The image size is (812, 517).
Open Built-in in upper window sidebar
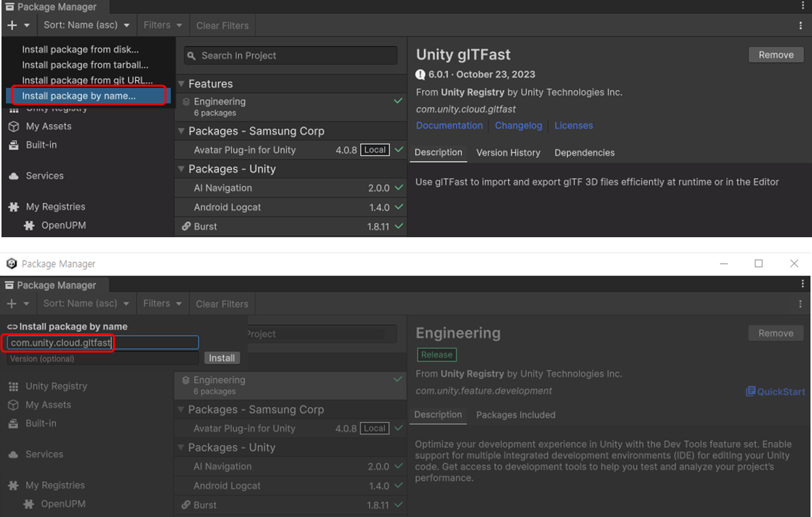click(x=41, y=145)
